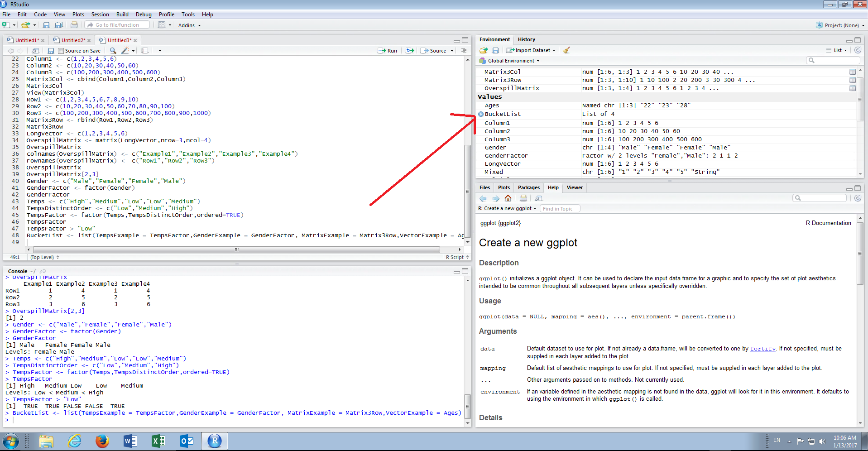Open the New File dropdown arrow

pos(14,25)
